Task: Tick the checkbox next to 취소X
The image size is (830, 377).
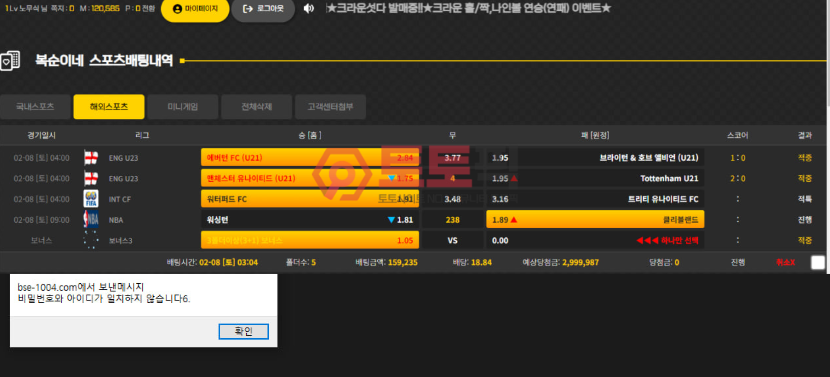Action: (x=817, y=262)
